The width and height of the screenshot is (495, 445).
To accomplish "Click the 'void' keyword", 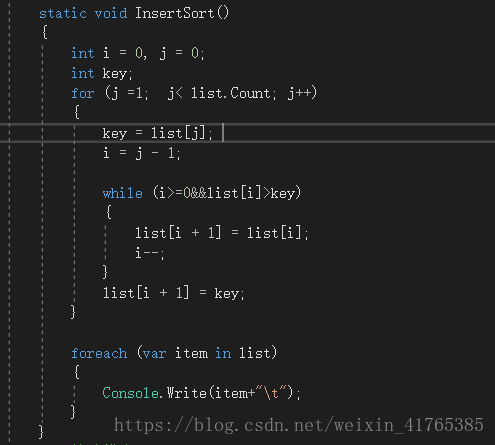I will 111,14.
